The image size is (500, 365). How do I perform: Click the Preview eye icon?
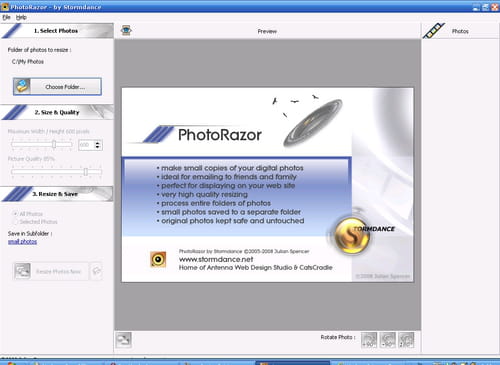[126, 31]
